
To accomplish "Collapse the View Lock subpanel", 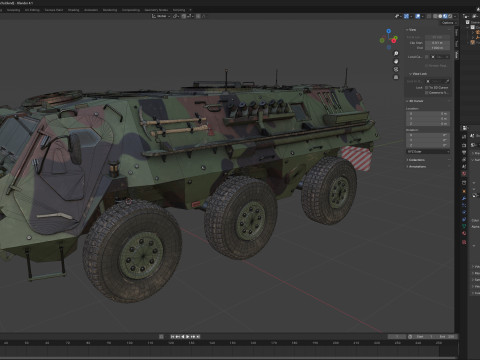I will click(418, 74).
